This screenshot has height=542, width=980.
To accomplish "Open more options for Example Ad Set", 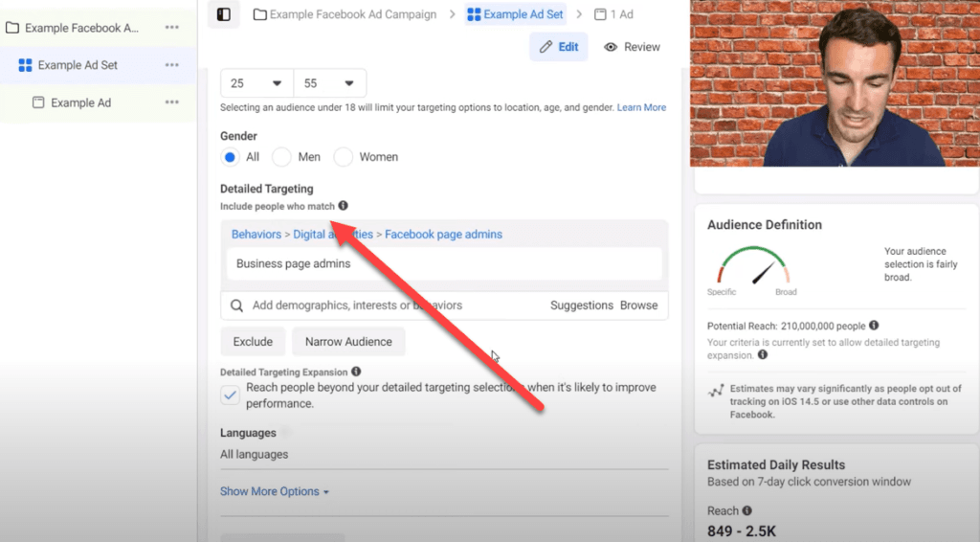I will point(172,65).
